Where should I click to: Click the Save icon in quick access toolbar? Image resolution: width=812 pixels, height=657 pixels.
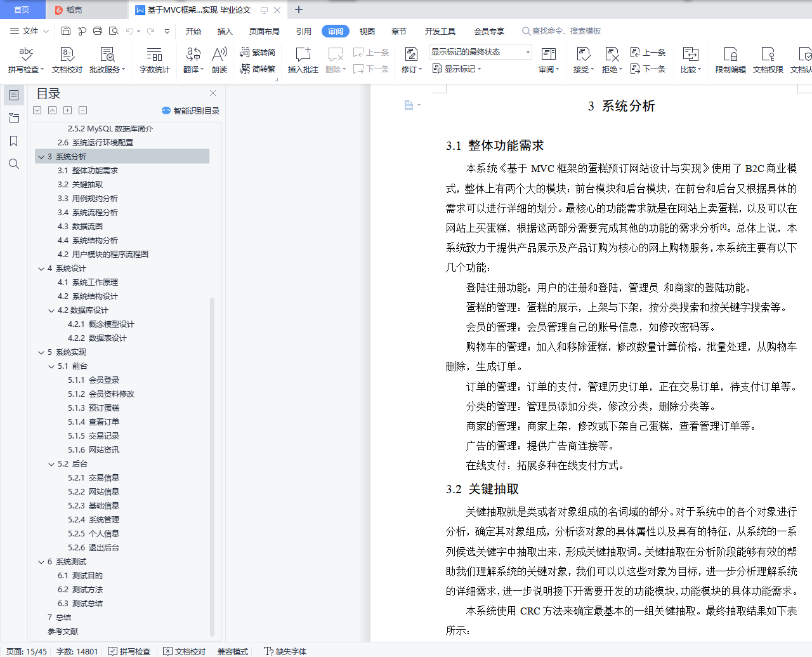pyautogui.click(x=66, y=30)
